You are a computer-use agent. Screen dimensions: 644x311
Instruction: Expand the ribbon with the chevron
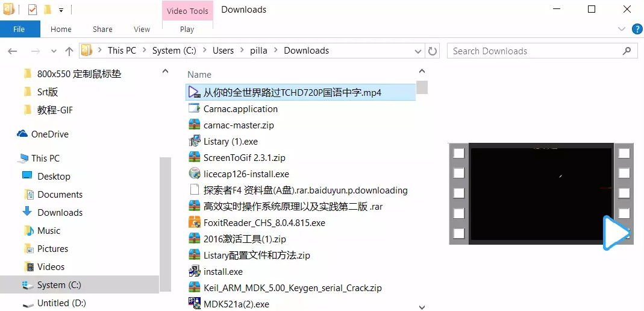click(x=622, y=29)
